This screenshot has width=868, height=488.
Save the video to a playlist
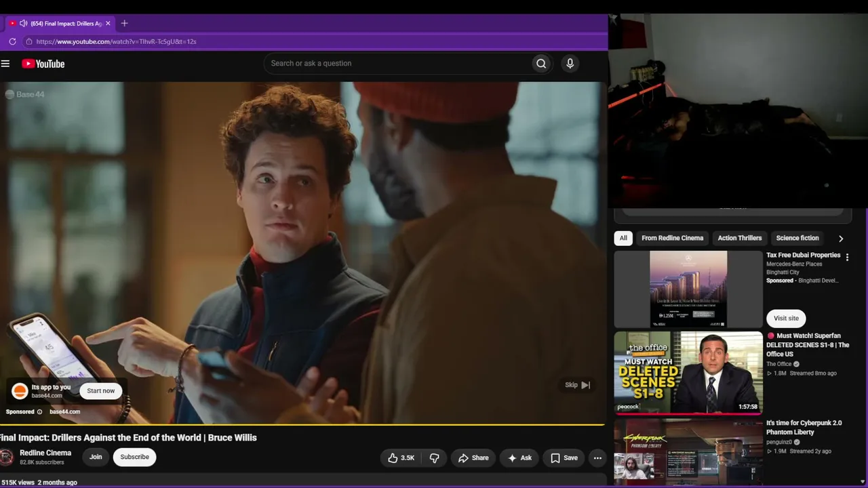tap(564, 458)
